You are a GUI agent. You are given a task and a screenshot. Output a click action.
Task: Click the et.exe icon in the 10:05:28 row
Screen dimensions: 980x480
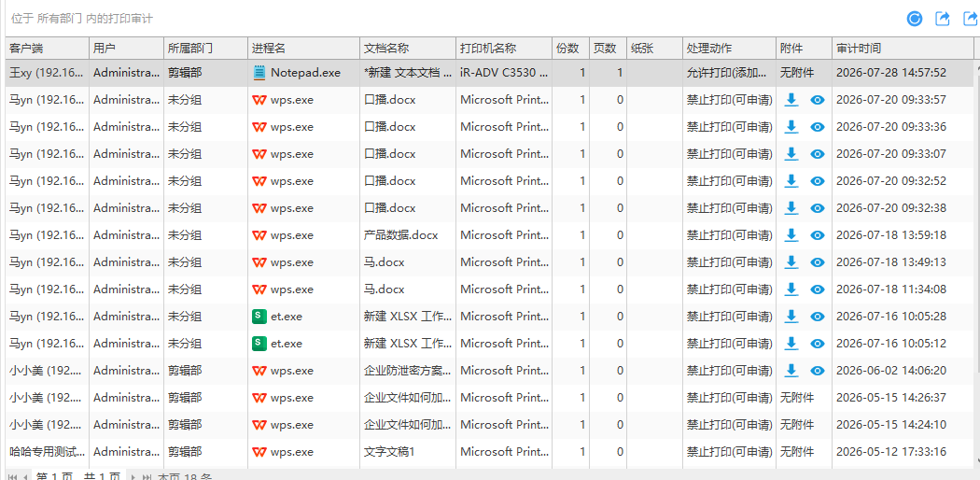259,317
